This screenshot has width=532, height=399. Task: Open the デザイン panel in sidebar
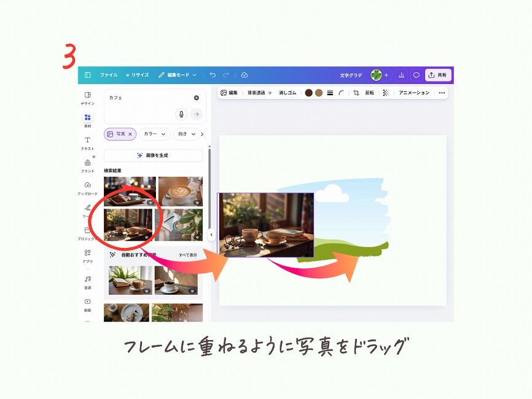click(87, 98)
